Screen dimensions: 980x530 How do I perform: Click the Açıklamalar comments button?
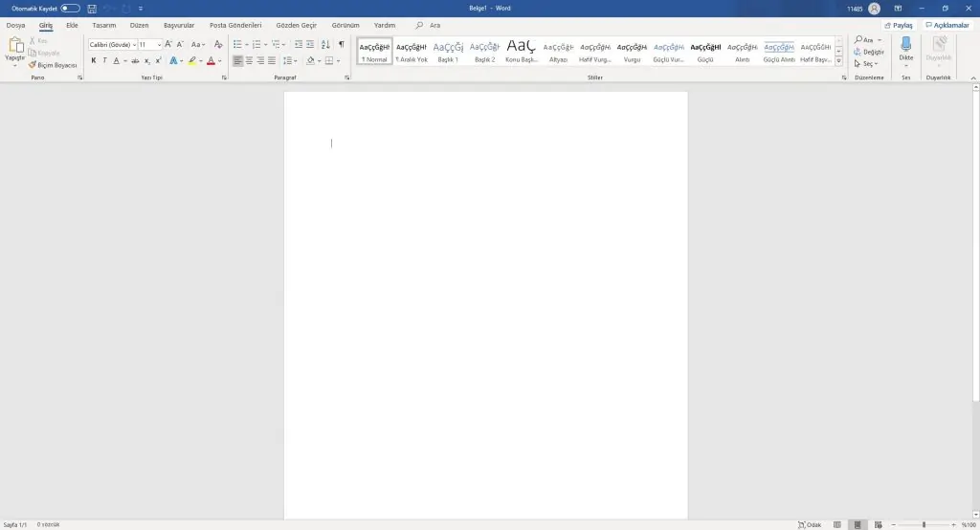pyautogui.click(x=947, y=25)
